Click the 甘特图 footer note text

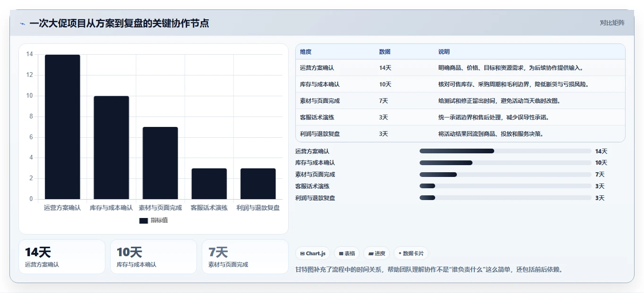(x=429, y=270)
